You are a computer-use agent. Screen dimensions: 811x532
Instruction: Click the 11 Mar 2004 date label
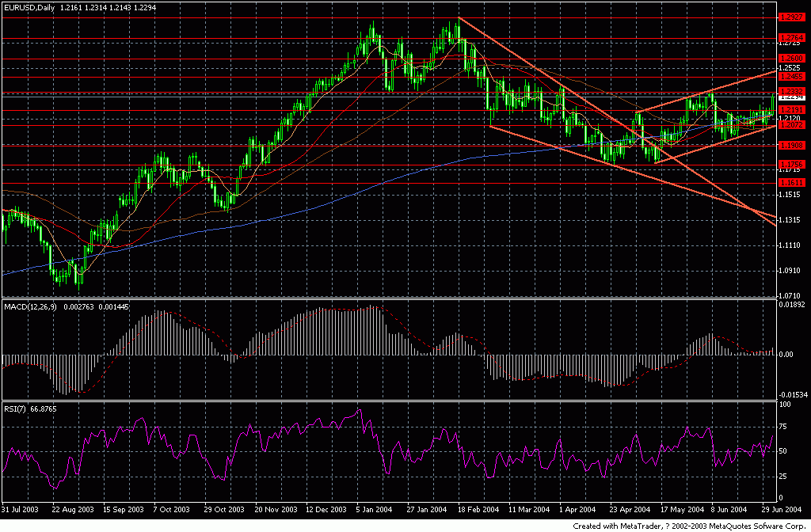(x=529, y=509)
